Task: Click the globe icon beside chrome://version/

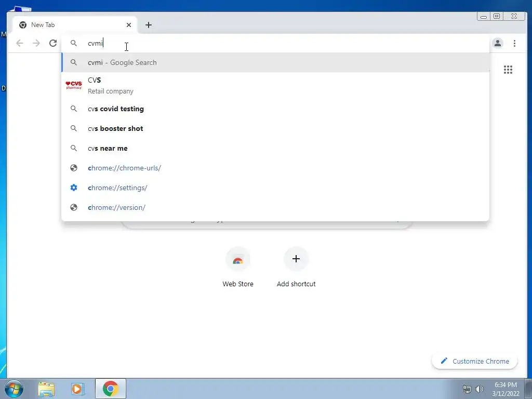Action: (x=74, y=207)
